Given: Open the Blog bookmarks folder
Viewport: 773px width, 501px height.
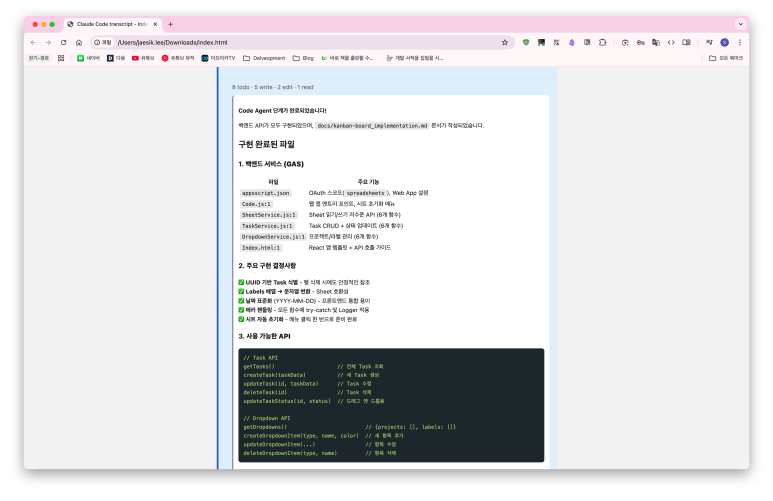Looking at the screenshot, I should coord(303,58).
